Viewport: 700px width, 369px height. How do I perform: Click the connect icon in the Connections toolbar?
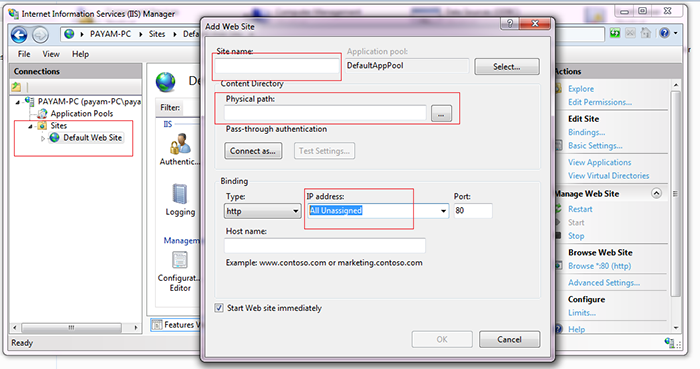[x=17, y=87]
